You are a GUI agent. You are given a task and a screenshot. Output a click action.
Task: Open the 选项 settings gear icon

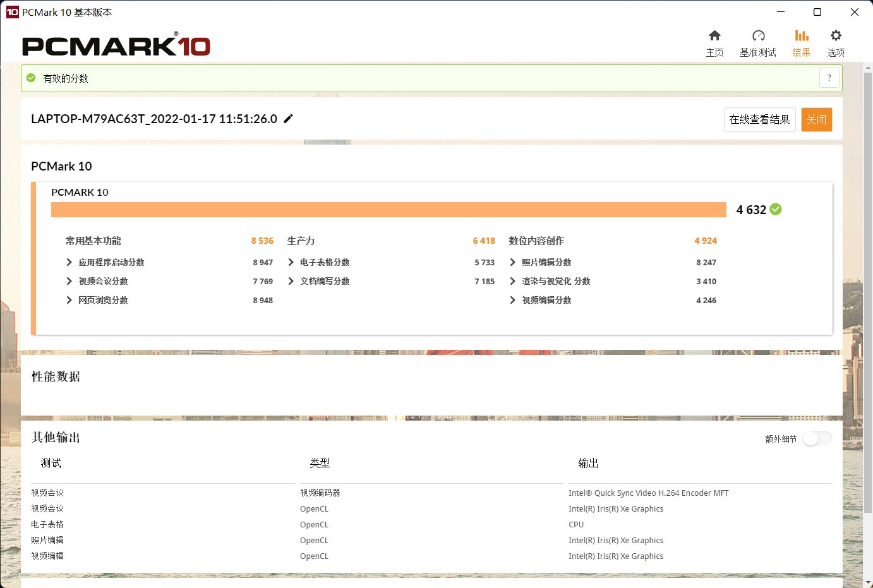(836, 35)
